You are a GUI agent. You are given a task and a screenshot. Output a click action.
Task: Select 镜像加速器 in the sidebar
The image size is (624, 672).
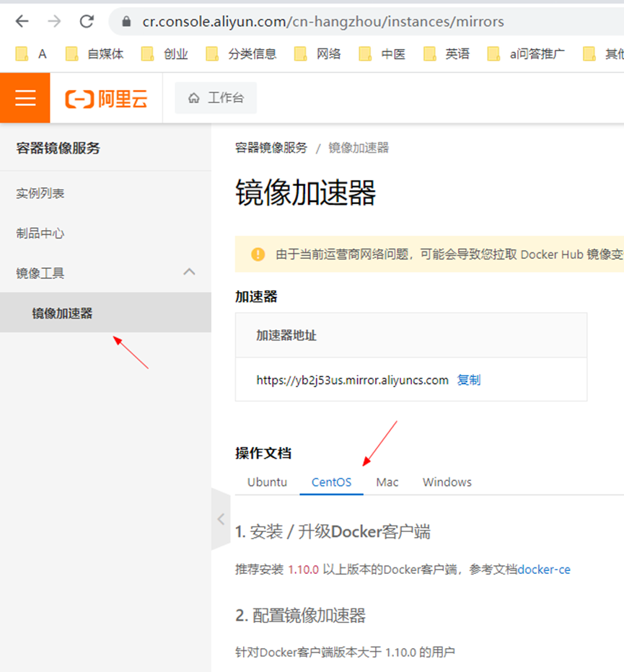(x=105, y=312)
